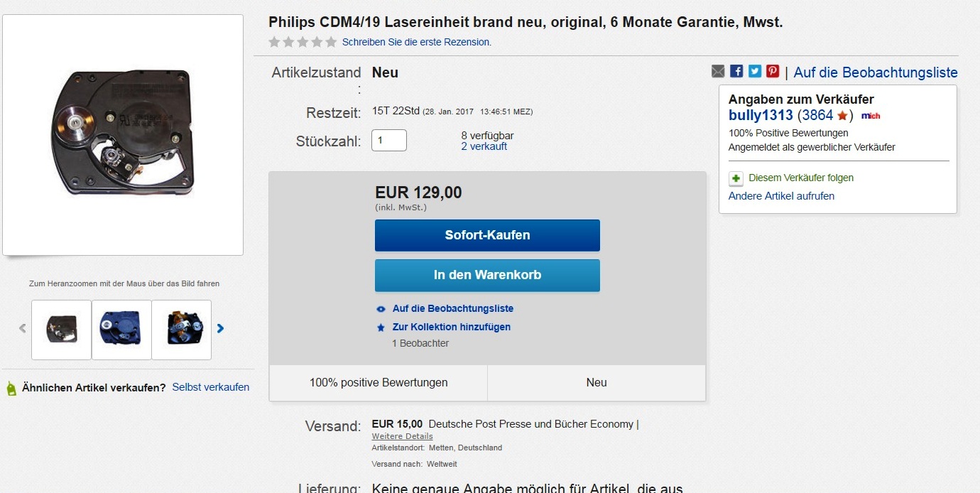
Task: Expand 'Weitere Details' shipping info
Action: coord(402,436)
